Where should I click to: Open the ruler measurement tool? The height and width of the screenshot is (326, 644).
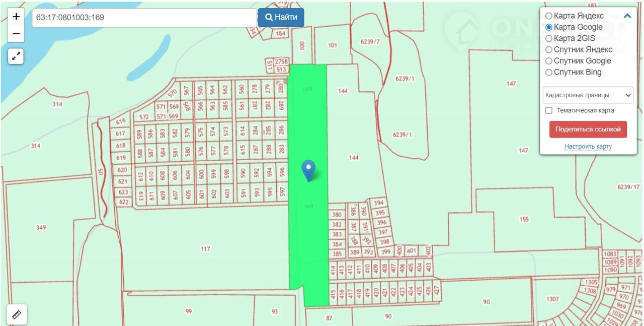click(17, 314)
